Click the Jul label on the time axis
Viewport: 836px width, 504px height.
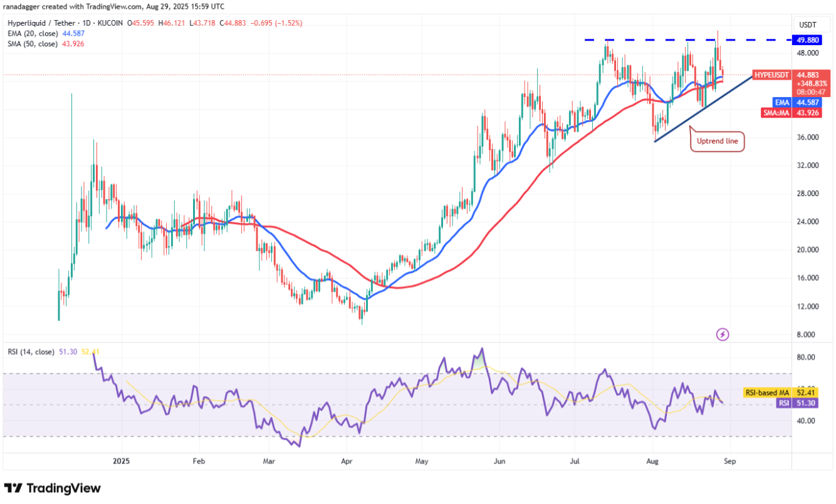pos(573,461)
